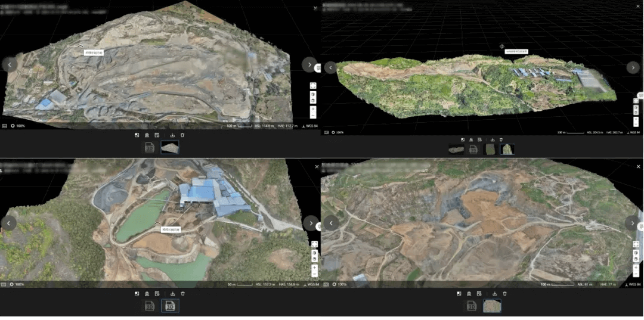Open 3D file thumbnail under ASL 81 m panel
Image resolution: width=644 pixels, height=320 pixels.
(472, 306)
